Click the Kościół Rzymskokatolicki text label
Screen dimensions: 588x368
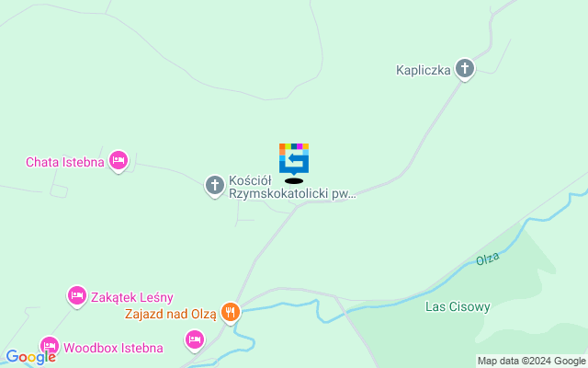292,187
